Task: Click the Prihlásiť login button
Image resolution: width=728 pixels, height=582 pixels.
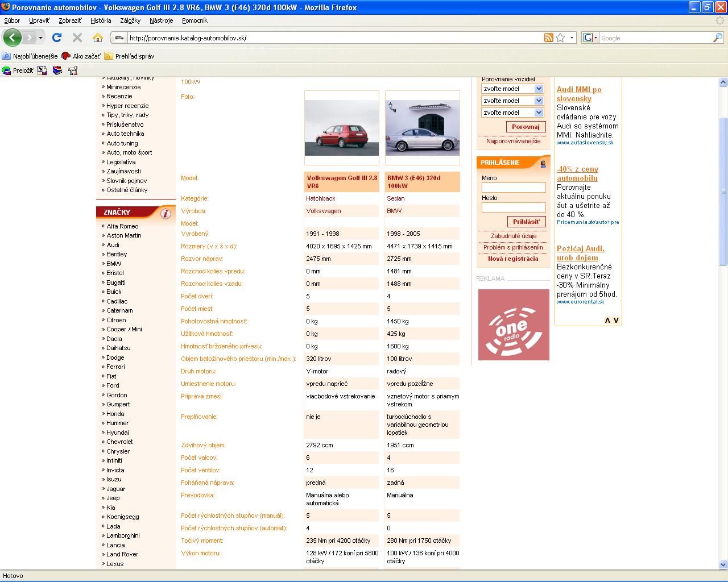Action: (527, 222)
